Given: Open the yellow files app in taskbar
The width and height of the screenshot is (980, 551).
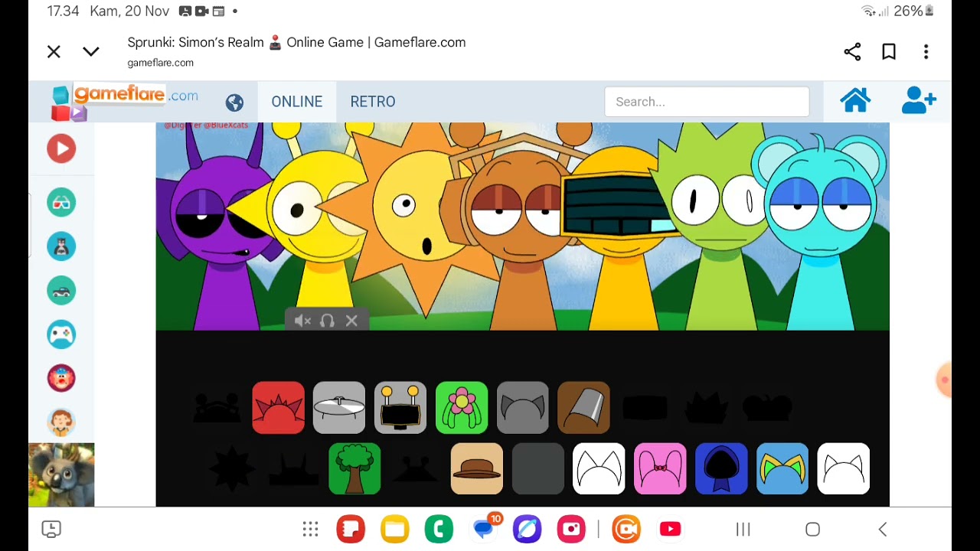Looking at the screenshot, I should 395,529.
